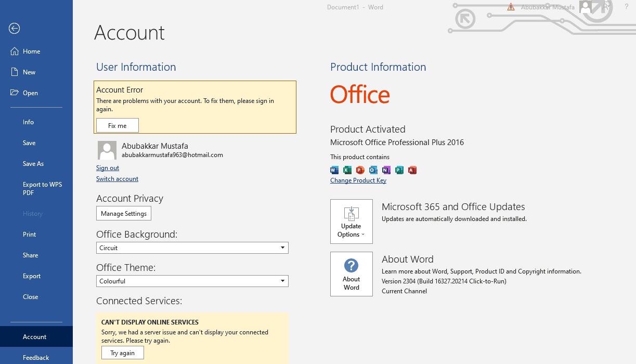Click the user avatar beside Abubakkar Mustafa
Screen dimensions: 636x364
(x=107, y=150)
